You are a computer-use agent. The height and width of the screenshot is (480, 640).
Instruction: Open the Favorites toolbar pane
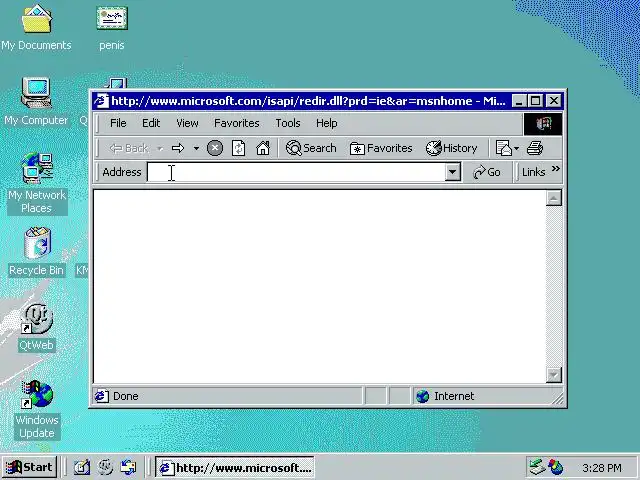coord(381,148)
